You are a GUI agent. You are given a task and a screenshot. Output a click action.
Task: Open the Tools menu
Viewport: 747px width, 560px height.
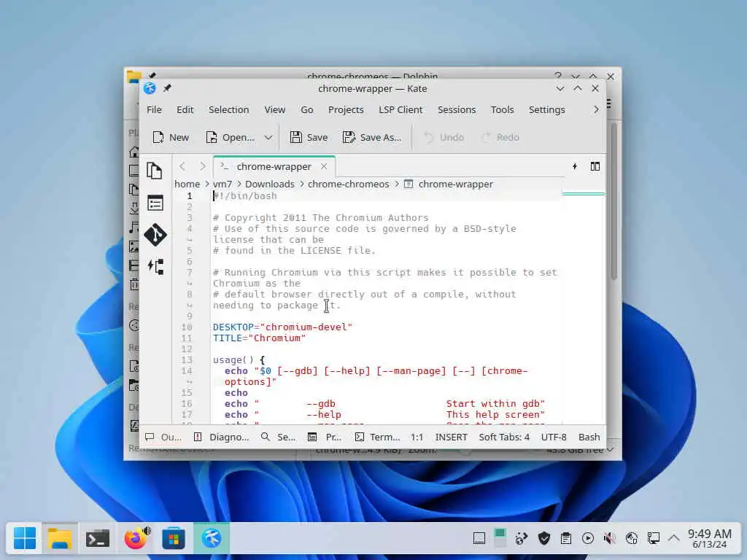pyautogui.click(x=502, y=110)
